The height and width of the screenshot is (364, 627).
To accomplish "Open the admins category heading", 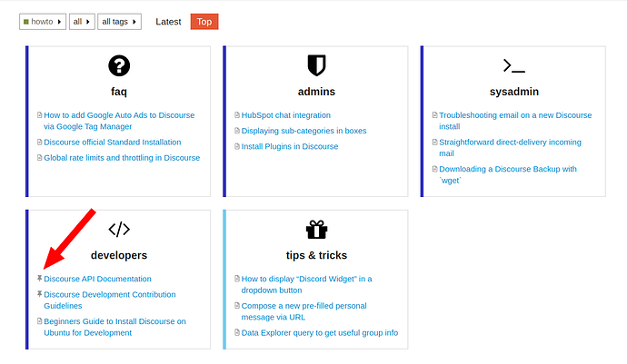I will coord(316,92).
